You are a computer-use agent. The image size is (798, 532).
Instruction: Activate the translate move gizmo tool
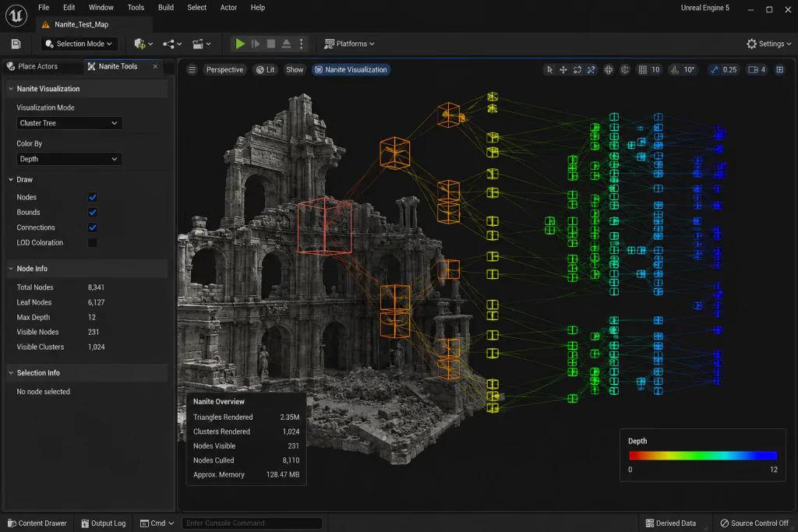coord(563,69)
